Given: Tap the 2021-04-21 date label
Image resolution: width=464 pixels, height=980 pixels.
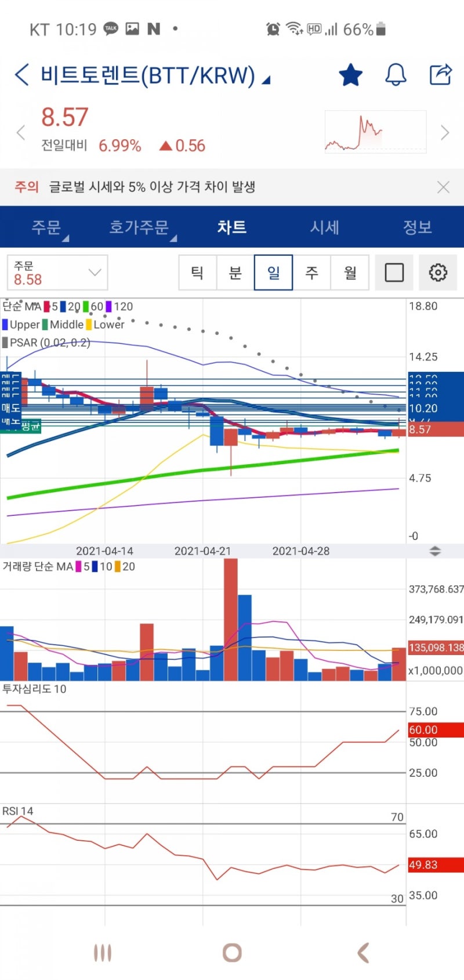Looking at the screenshot, I should 202,551.
